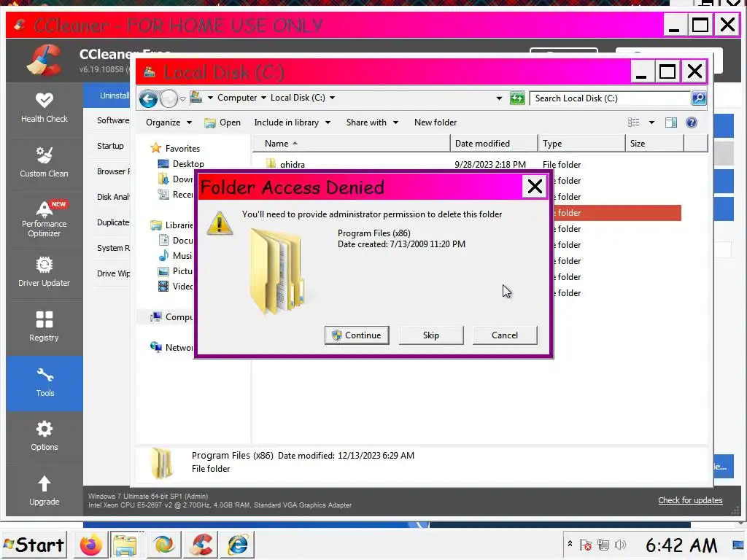Open Options gear in CCleaner

44,436
